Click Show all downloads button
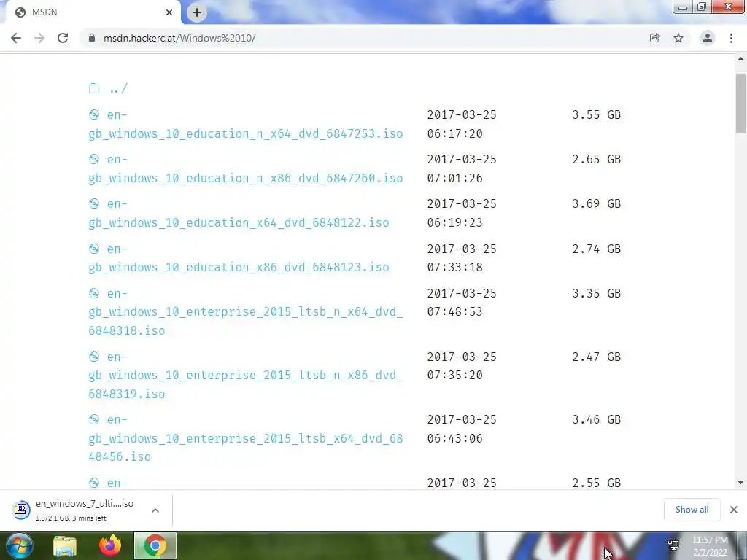Viewport: 747px width, 560px height. [692, 510]
